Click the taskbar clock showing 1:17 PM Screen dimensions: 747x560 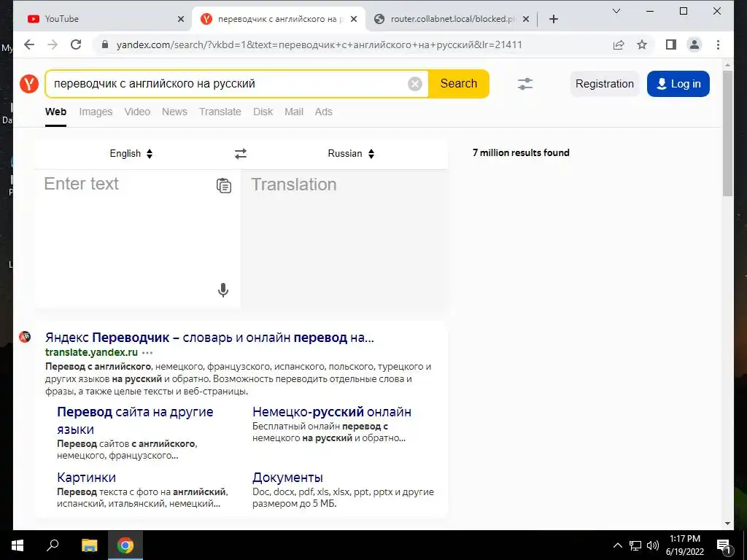coord(684,545)
